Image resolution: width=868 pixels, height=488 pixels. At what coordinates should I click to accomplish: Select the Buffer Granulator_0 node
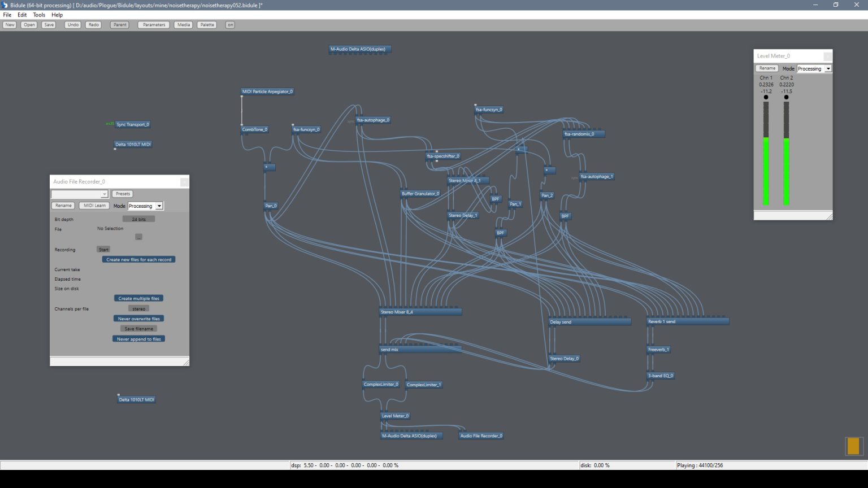(420, 194)
